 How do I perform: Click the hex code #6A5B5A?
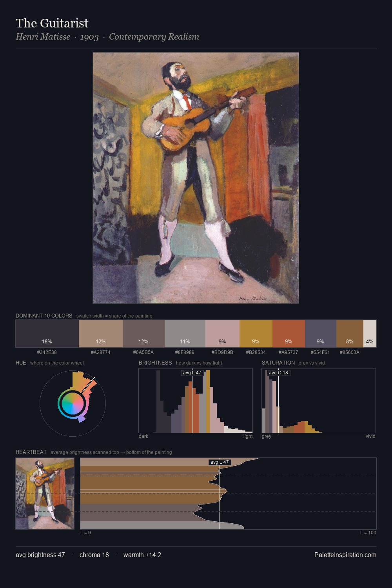tap(143, 352)
